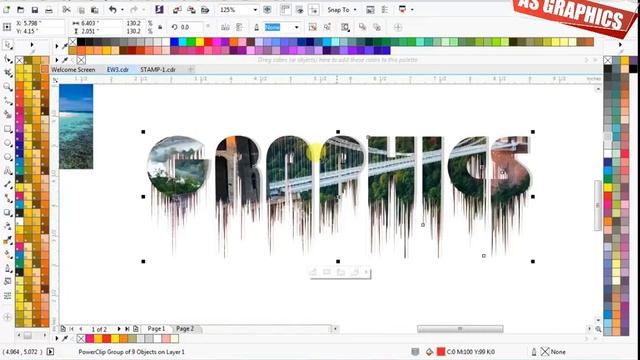Mirror the object vertically
This screenshot has width=640, height=360.
[239, 27]
